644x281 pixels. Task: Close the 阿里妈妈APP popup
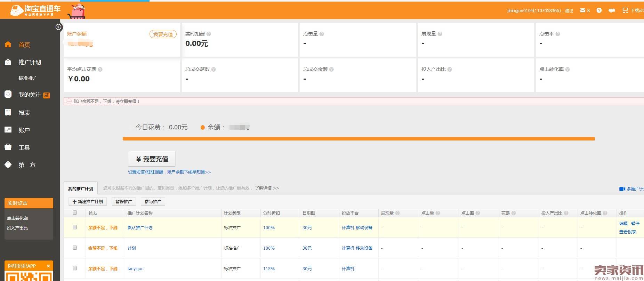48,266
